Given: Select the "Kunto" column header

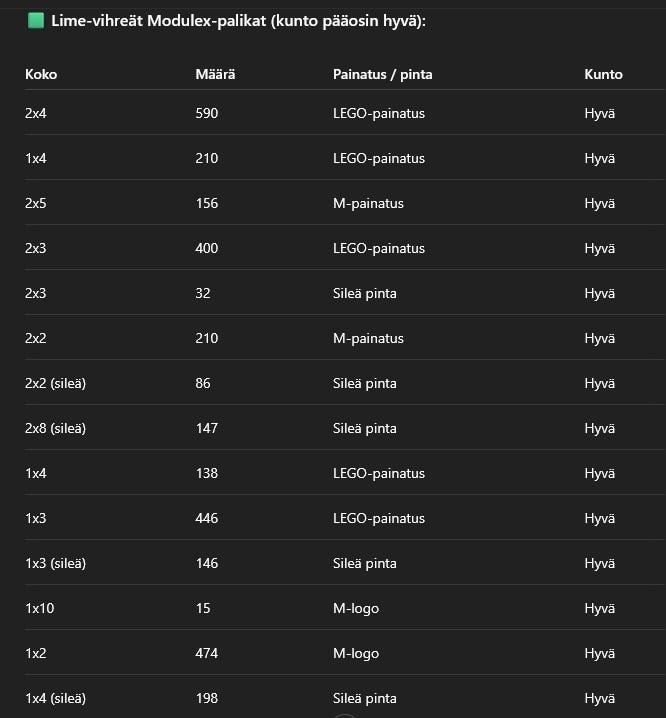Looking at the screenshot, I should [603, 74].
